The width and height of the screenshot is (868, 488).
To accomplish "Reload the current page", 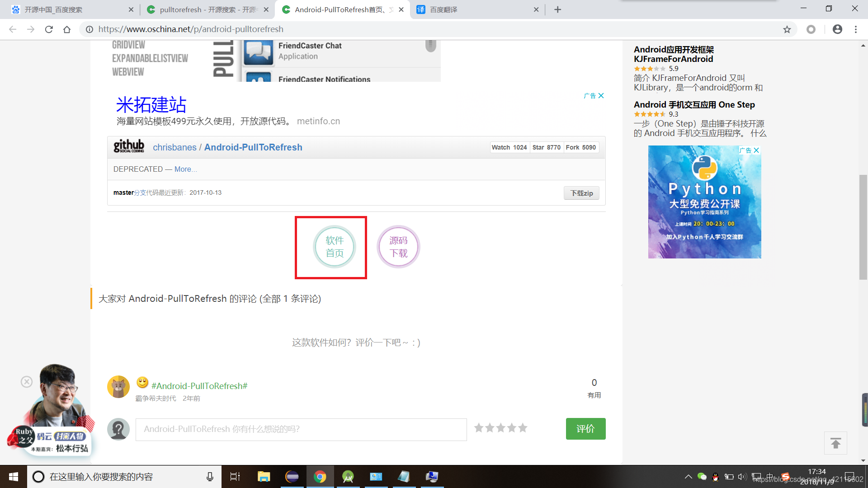I will click(x=49, y=29).
